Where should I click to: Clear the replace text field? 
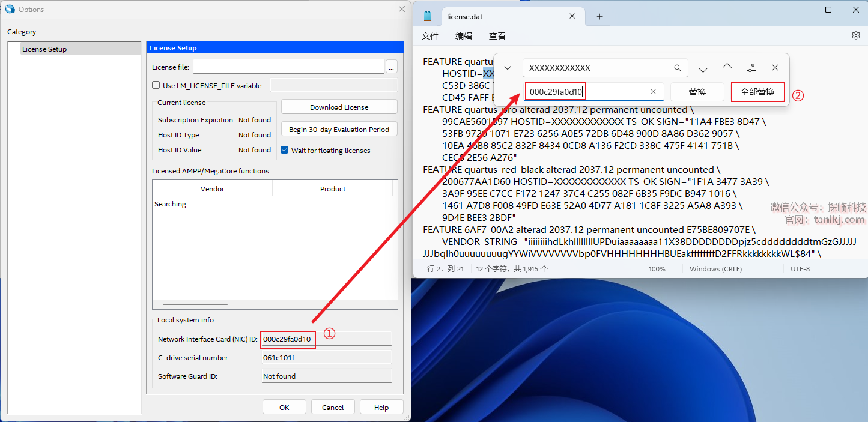[x=654, y=92]
